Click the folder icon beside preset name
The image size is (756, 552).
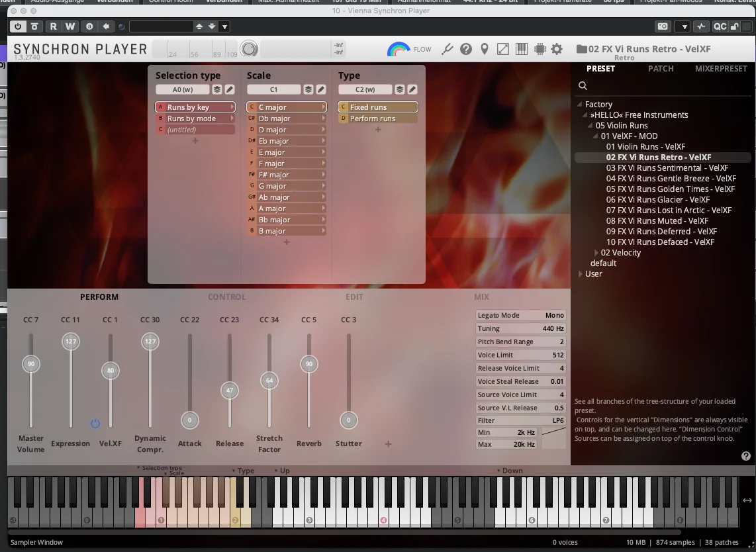[x=581, y=49]
